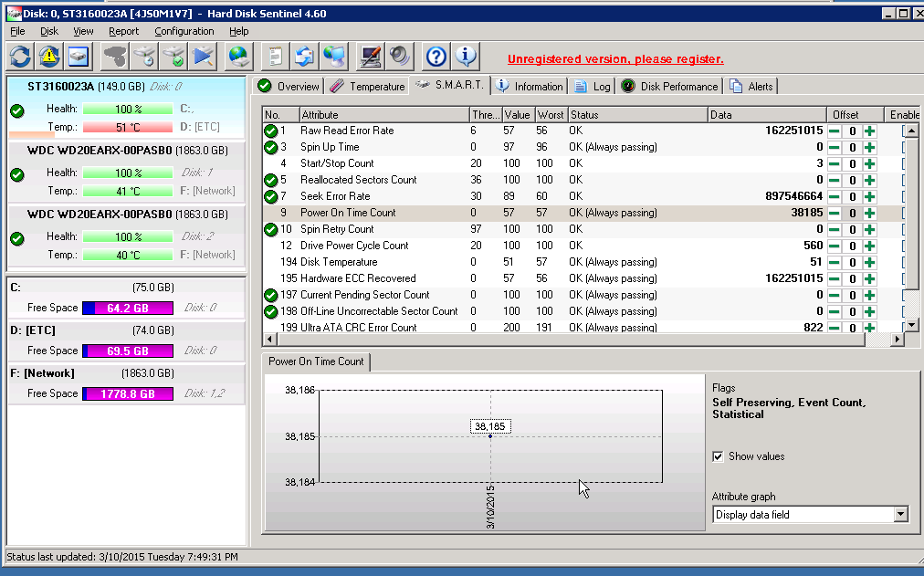Viewport: 924px width, 576px height.
Task: Select the Drive Power Cycle Count row
Action: [583, 246]
